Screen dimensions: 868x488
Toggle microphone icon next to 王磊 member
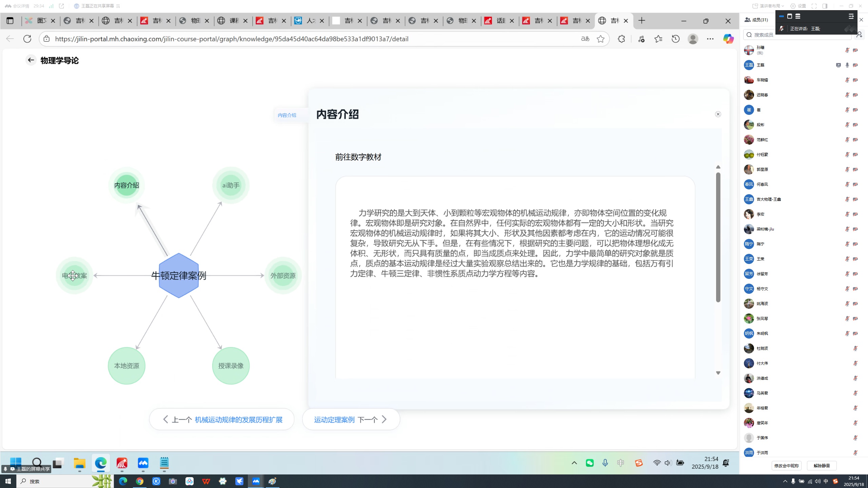click(x=847, y=65)
